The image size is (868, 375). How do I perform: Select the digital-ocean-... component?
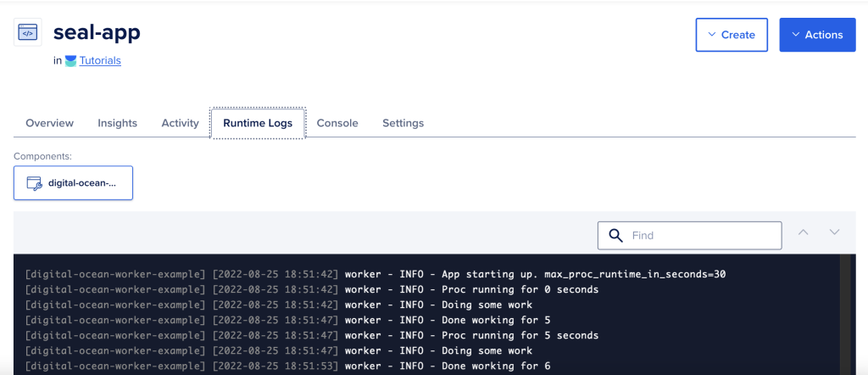click(73, 182)
